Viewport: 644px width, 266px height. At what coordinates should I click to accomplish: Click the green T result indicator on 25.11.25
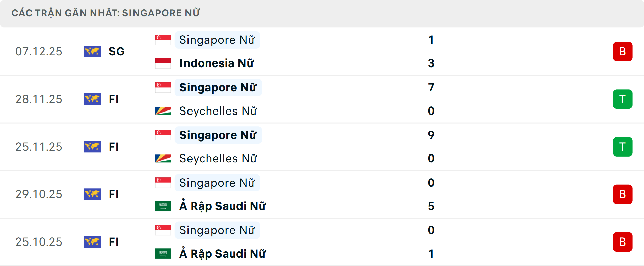(623, 147)
